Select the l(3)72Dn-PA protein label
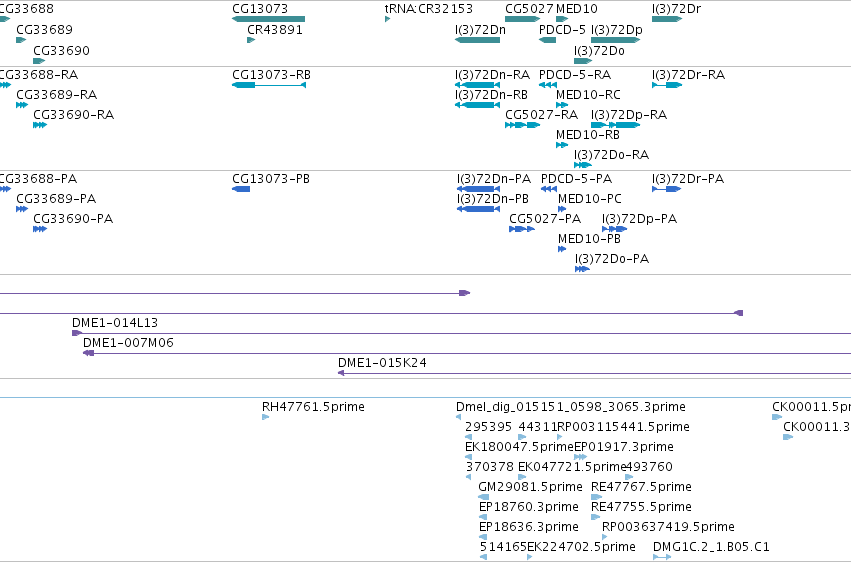This screenshot has width=851, height=562. point(494,178)
